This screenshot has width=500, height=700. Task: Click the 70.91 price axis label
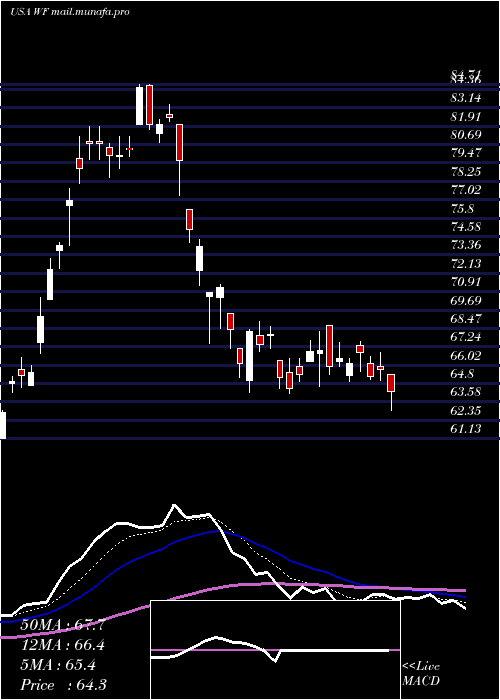[466, 282]
